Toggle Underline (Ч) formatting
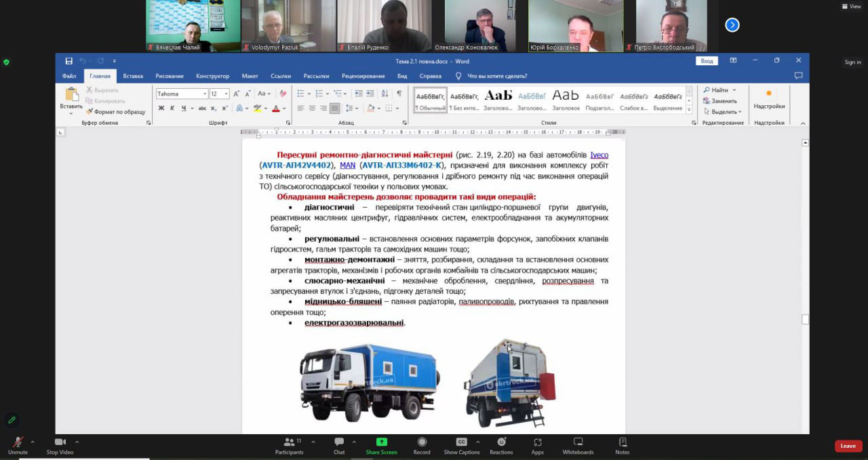The image size is (868, 460). [183, 108]
